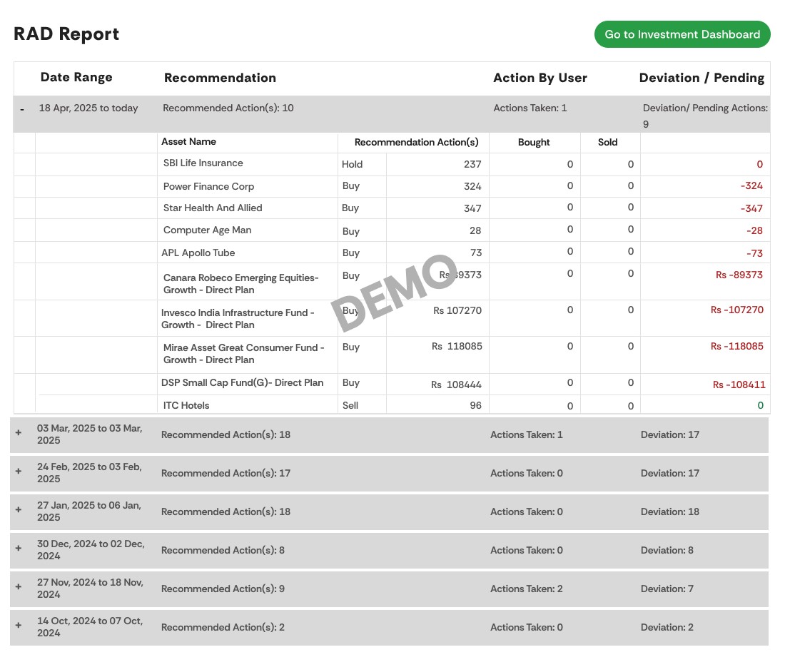Expand the 03 Mar, 2025 report row

[19, 433]
